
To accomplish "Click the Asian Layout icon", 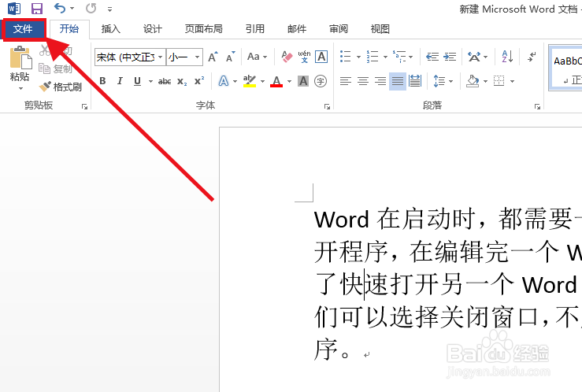I will [474, 57].
